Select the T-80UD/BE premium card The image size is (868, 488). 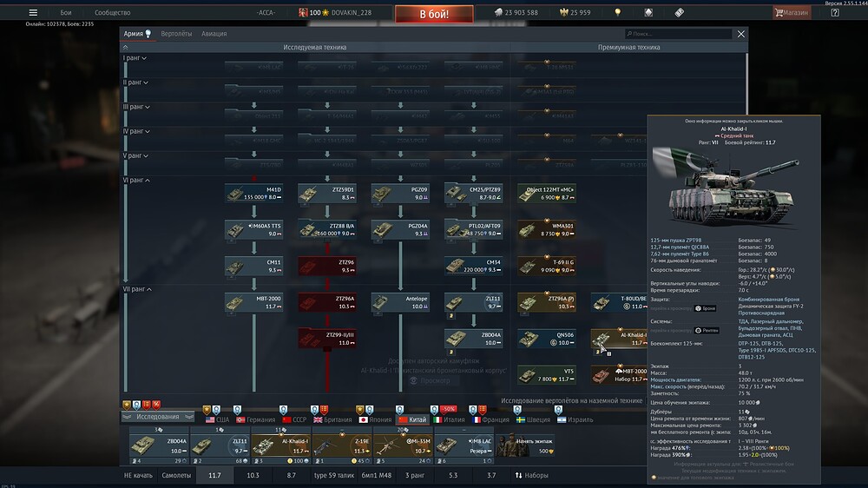619,302
